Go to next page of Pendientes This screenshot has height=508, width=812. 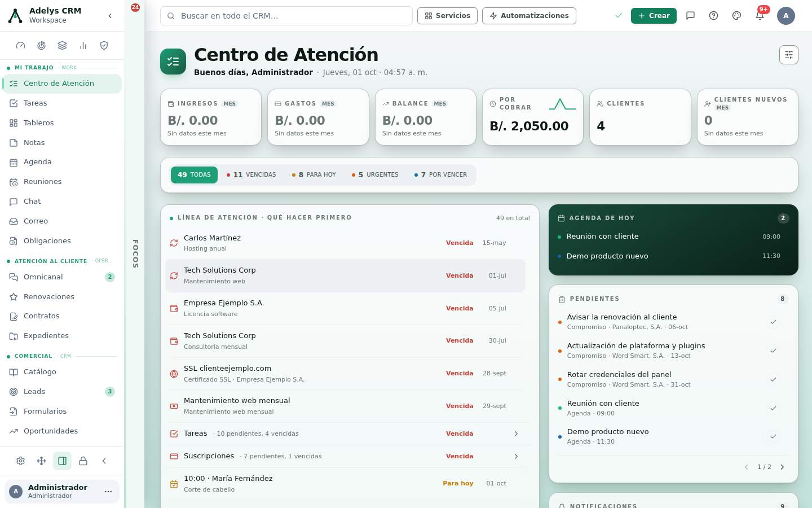click(782, 467)
